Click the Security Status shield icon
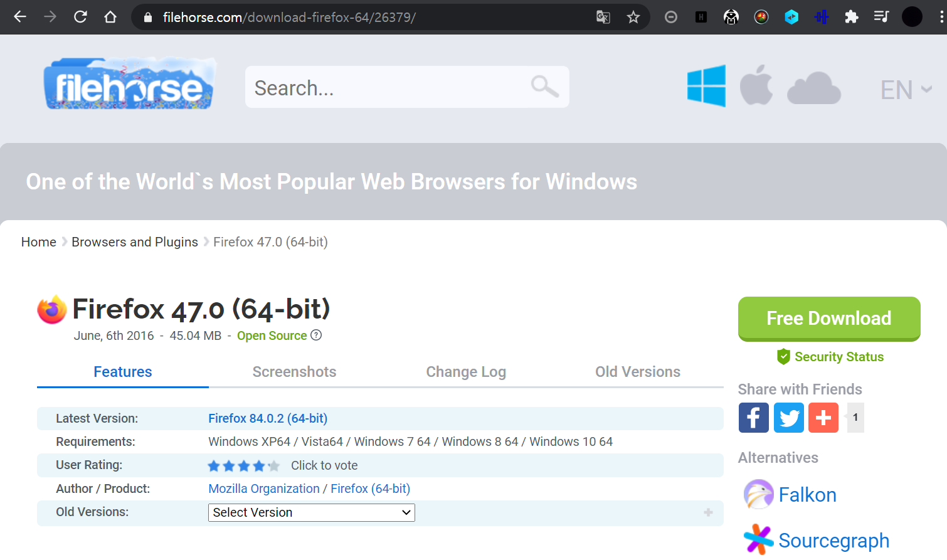This screenshot has height=560, width=947. coord(783,357)
